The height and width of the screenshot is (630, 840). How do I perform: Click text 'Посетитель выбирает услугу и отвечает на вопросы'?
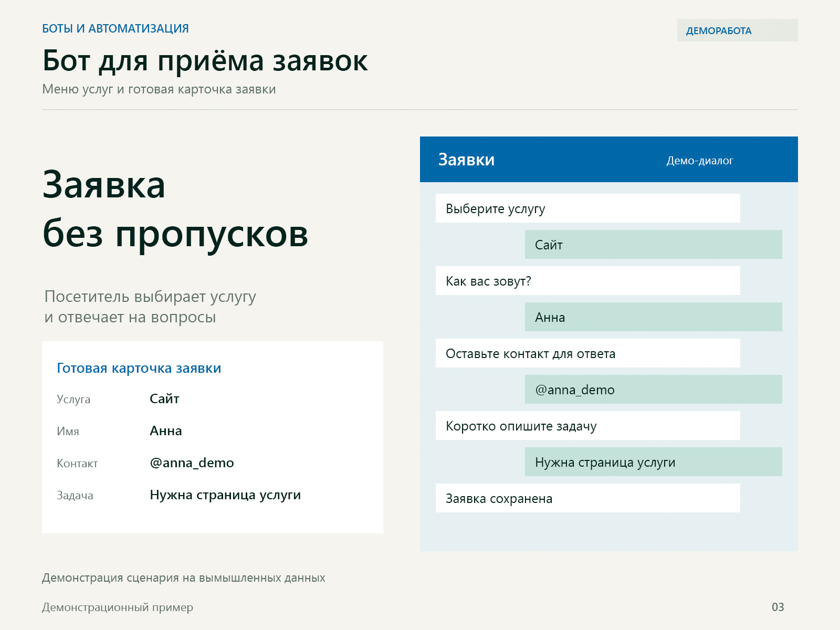pyautogui.click(x=150, y=307)
